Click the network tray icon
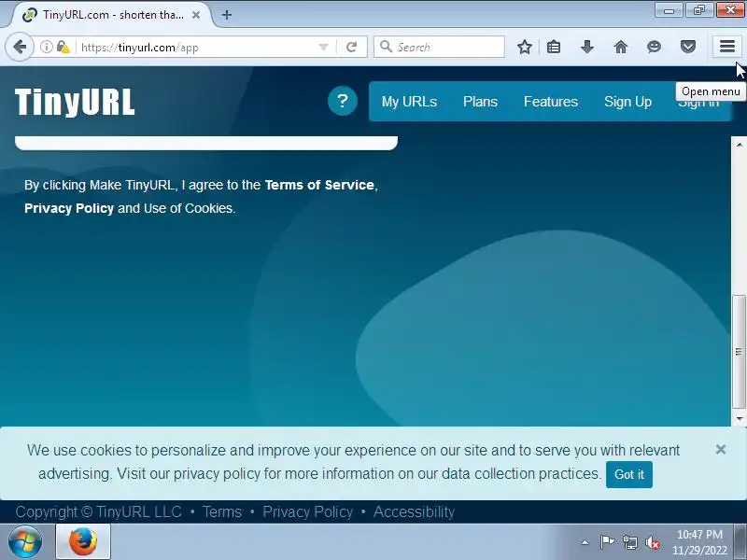747x560 pixels. (629, 542)
